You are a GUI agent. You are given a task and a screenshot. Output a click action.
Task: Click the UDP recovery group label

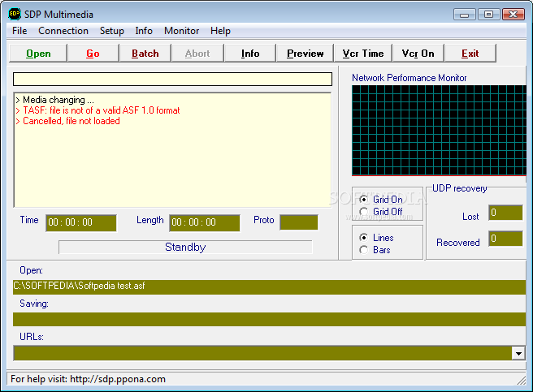pyautogui.click(x=459, y=188)
